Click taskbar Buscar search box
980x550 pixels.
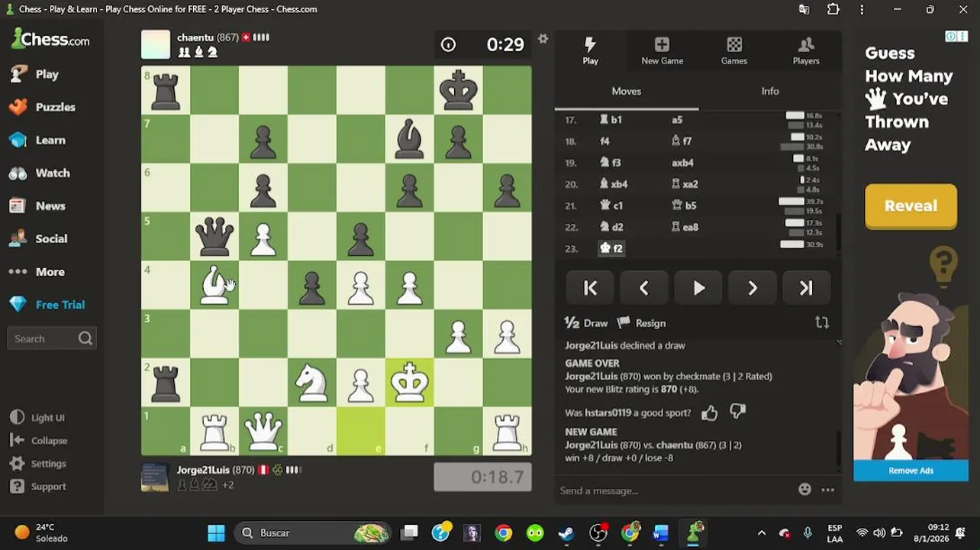tap(313, 532)
